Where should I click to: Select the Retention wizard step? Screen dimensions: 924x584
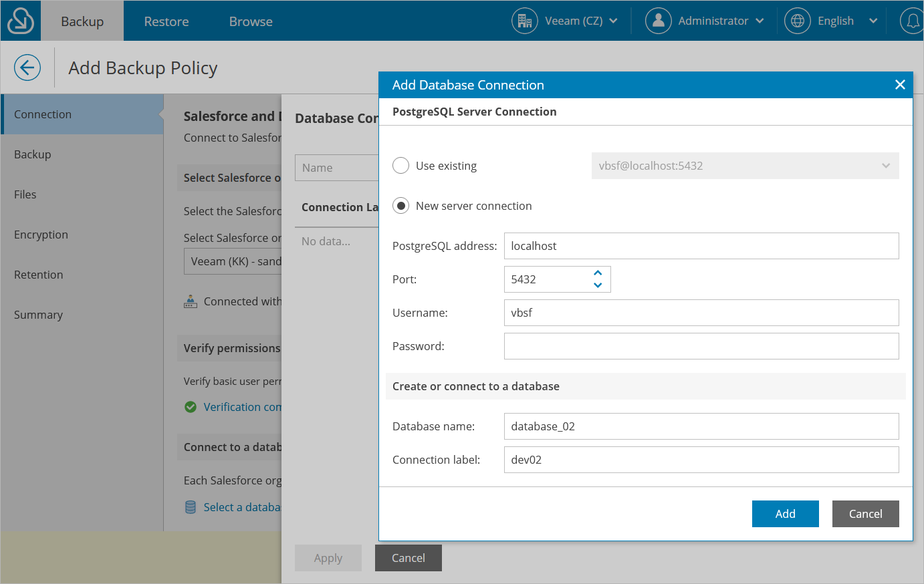(82, 275)
